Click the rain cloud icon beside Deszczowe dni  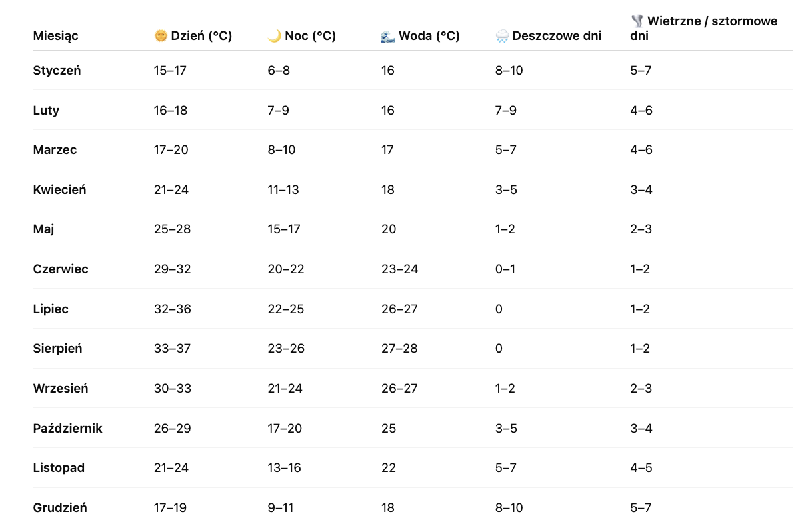pos(502,36)
